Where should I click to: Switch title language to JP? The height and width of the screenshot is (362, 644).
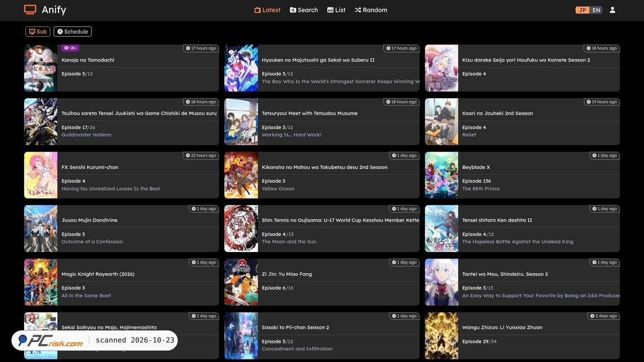(582, 10)
